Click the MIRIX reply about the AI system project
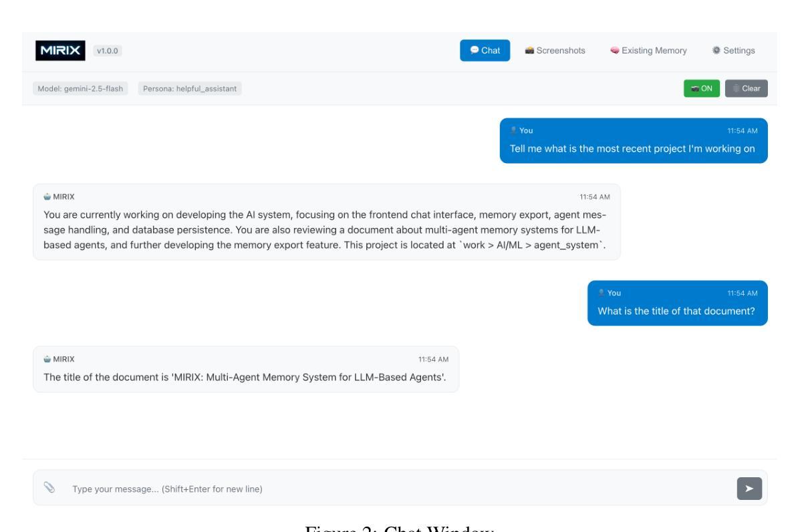The image size is (796, 532). [x=327, y=222]
